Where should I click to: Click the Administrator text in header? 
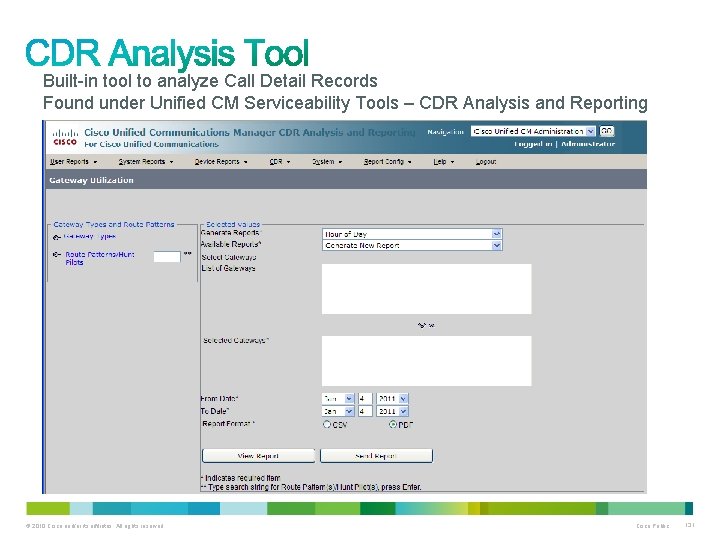tap(588, 144)
